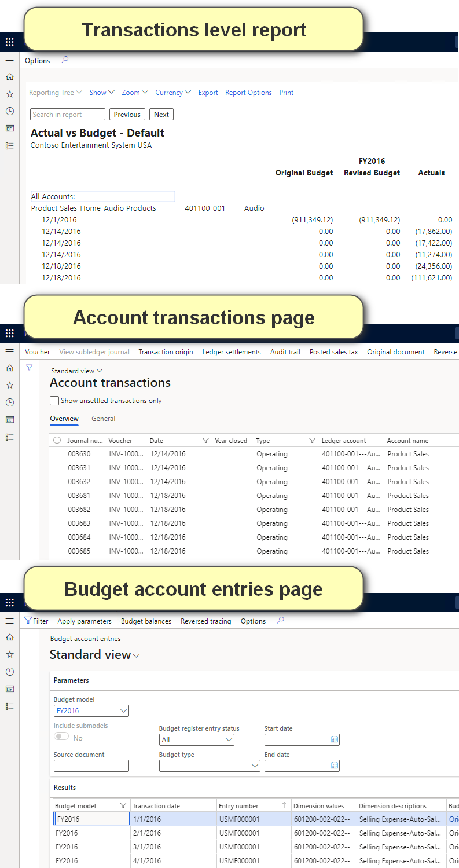Open Recent clock icon in the Transactions report sidebar
Image resolution: width=459 pixels, height=868 pixels.
(x=9, y=111)
